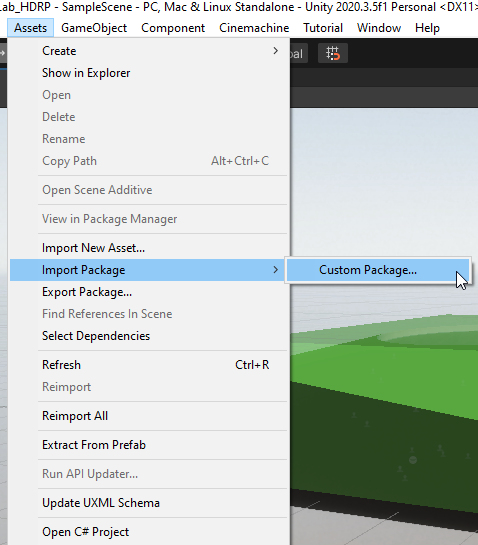Open the Component menu
The width and height of the screenshot is (478, 545).
click(x=173, y=28)
